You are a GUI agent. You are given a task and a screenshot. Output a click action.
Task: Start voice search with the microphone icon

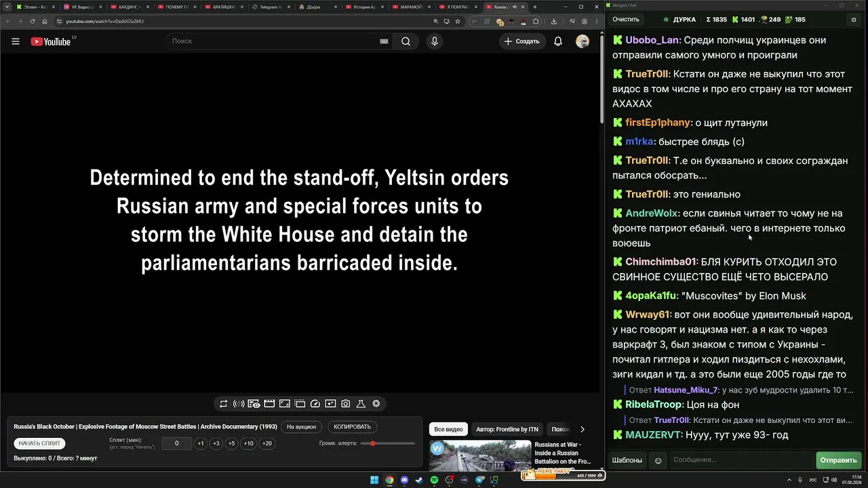(x=435, y=41)
